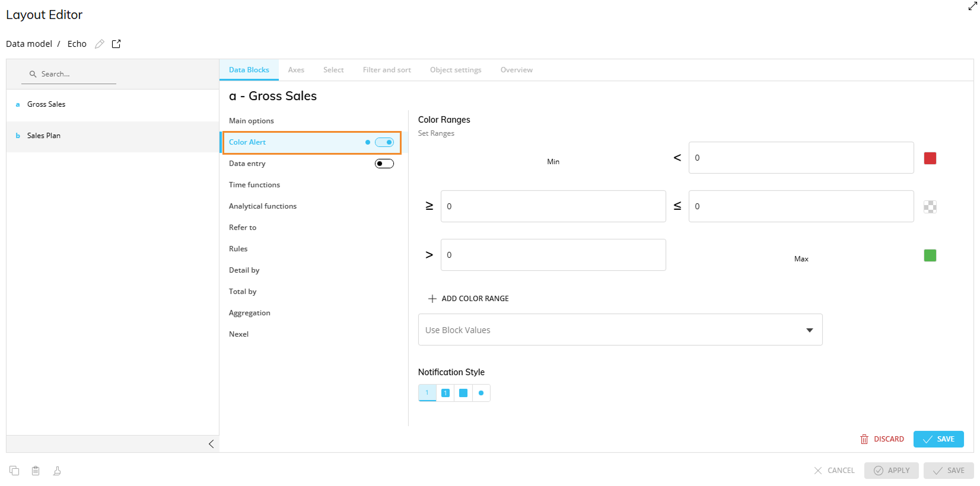The height and width of the screenshot is (486, 980).
Task: Toggle the Data entry switch
Action: click(384, 164)
